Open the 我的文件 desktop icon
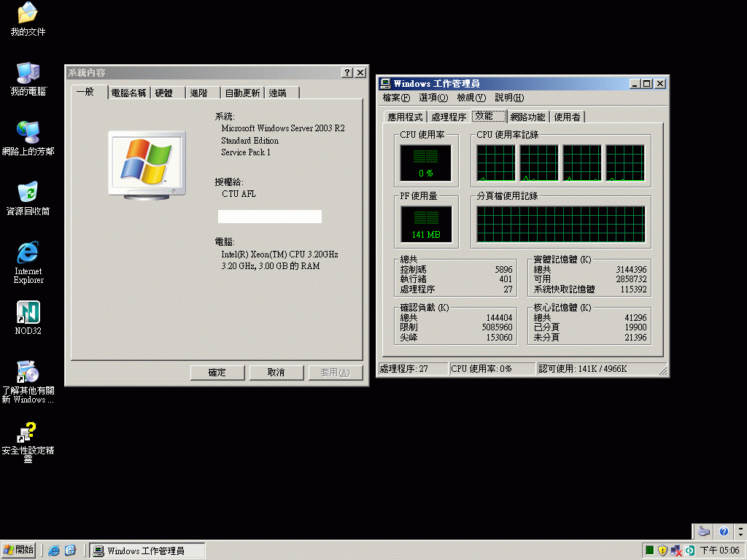Image resolution: width=747 pixels, height=560 pixels. tap(28, 19)
